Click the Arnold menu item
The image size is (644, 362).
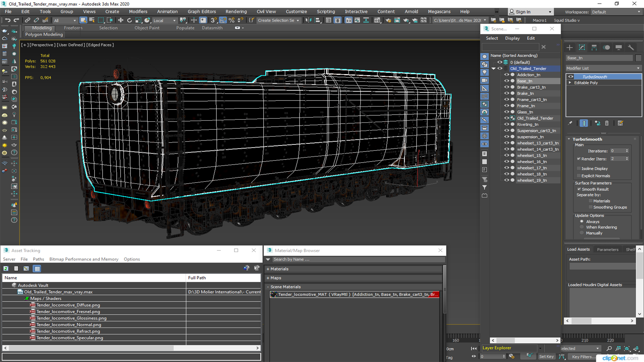(x=411, y=11)
